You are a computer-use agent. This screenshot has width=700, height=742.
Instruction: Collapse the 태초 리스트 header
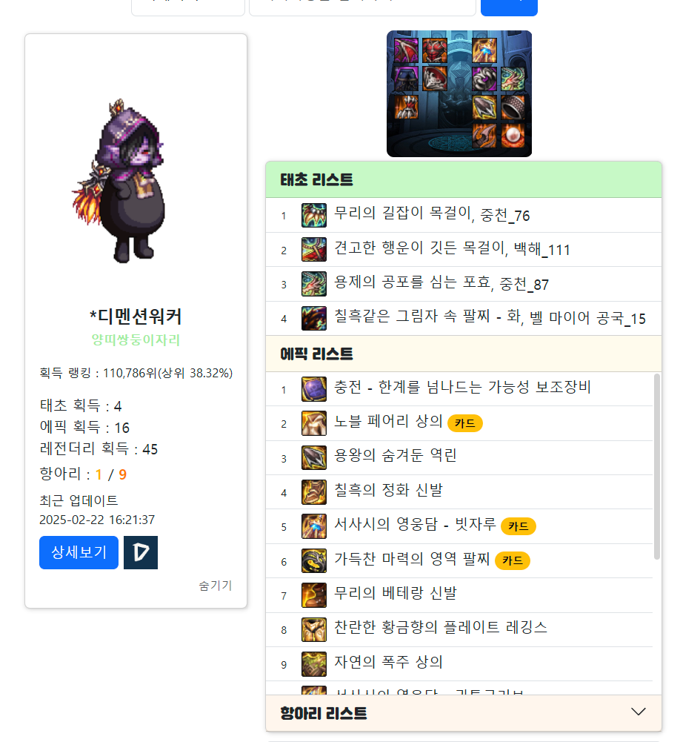tap(464, 180)
